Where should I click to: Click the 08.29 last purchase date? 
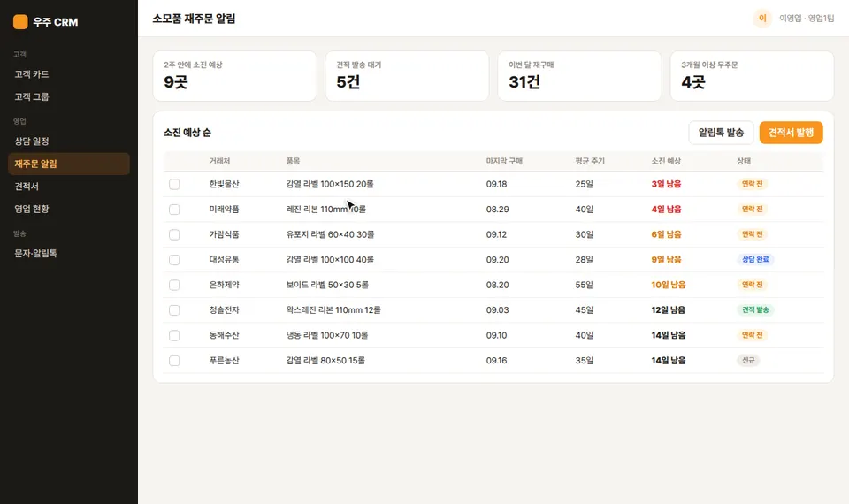(497, 210)
